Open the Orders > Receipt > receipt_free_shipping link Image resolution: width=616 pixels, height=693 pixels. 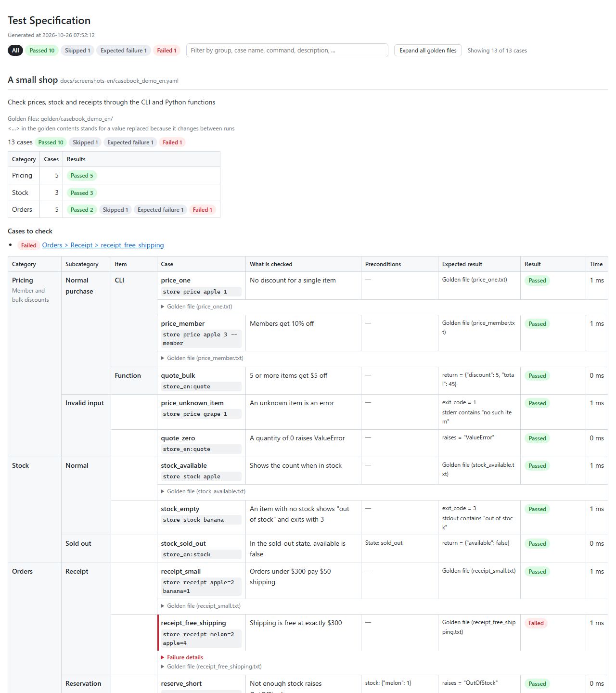(x=103, y=245)
